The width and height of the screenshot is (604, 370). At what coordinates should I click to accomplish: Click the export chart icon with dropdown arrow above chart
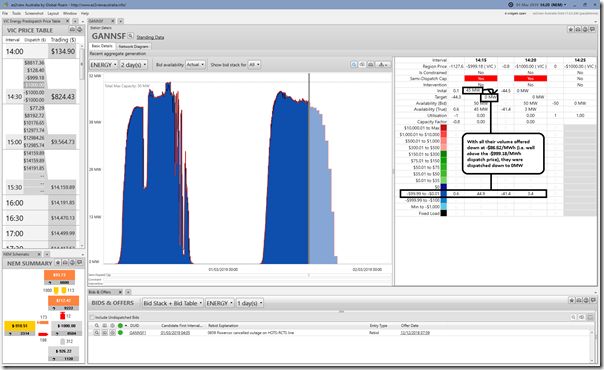click(383, 65)
